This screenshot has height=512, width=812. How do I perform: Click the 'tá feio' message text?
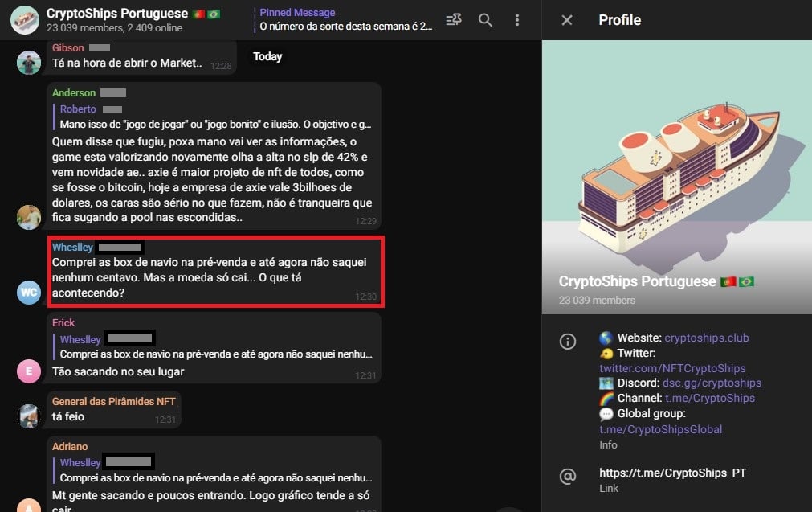[x=67, y=416]
